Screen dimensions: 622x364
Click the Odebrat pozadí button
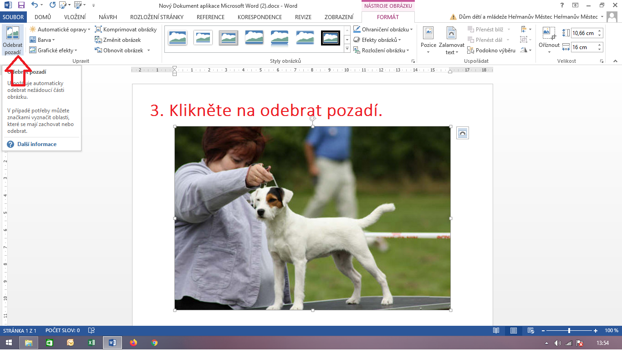12,40
